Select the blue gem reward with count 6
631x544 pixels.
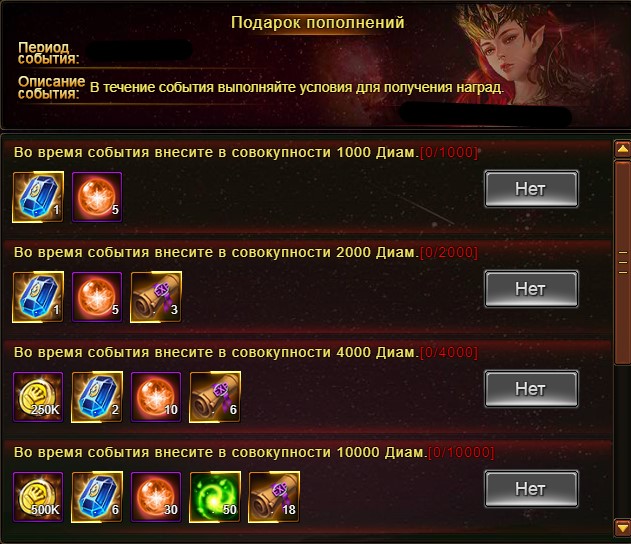[97, 497]
